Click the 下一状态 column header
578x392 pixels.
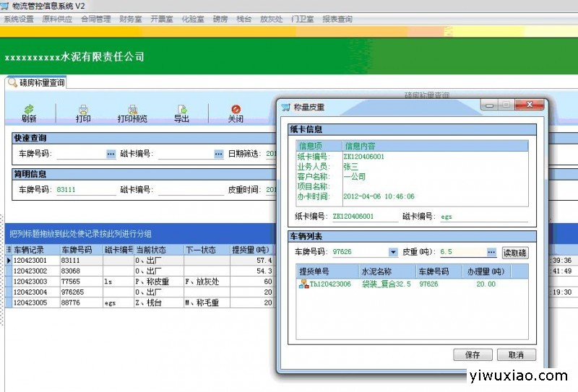207,250
